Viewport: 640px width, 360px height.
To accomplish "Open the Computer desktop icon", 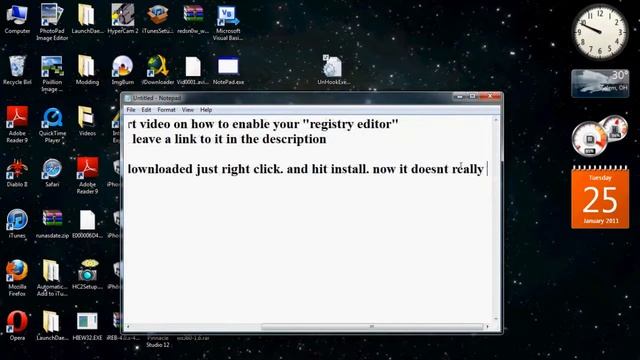I will [17, 19].
